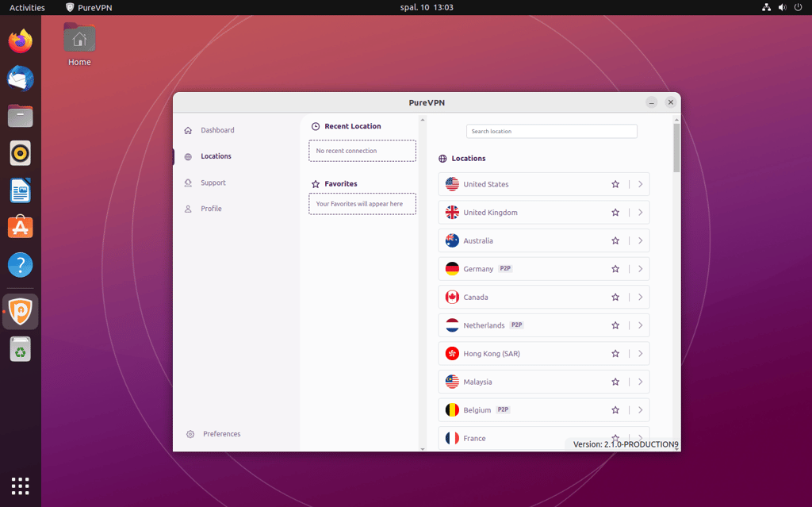Click the locations list scrollbar thumb
812x507 pixels.
676,148
